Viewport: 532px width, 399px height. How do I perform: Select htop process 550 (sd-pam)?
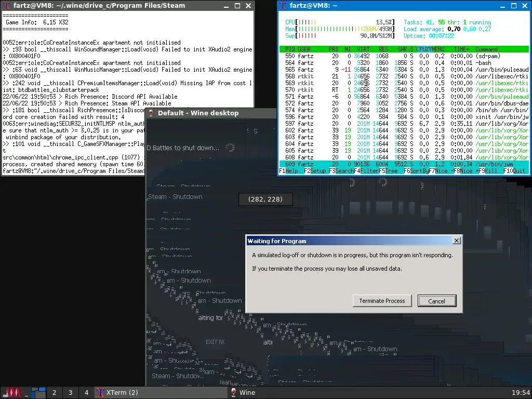pos(404,56)
